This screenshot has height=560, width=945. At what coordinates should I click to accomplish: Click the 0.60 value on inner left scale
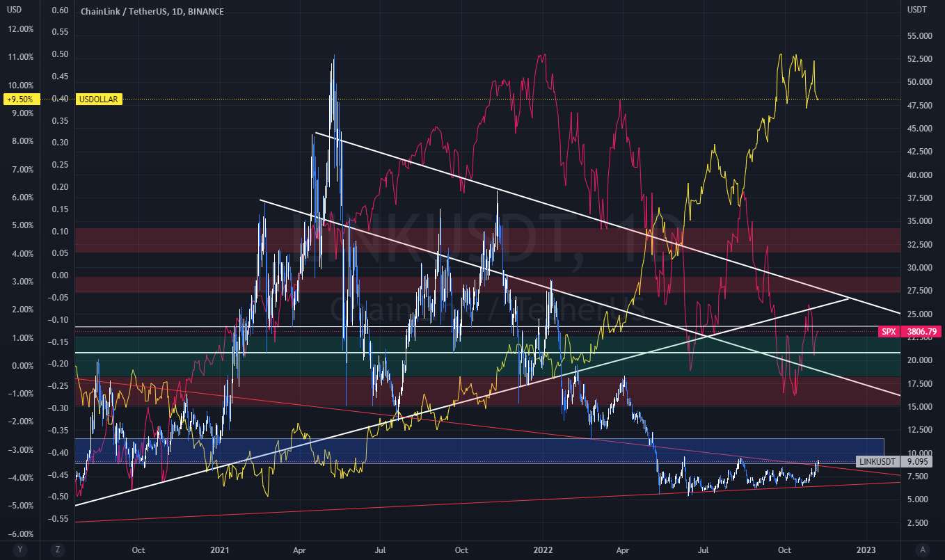pos(61,10)
